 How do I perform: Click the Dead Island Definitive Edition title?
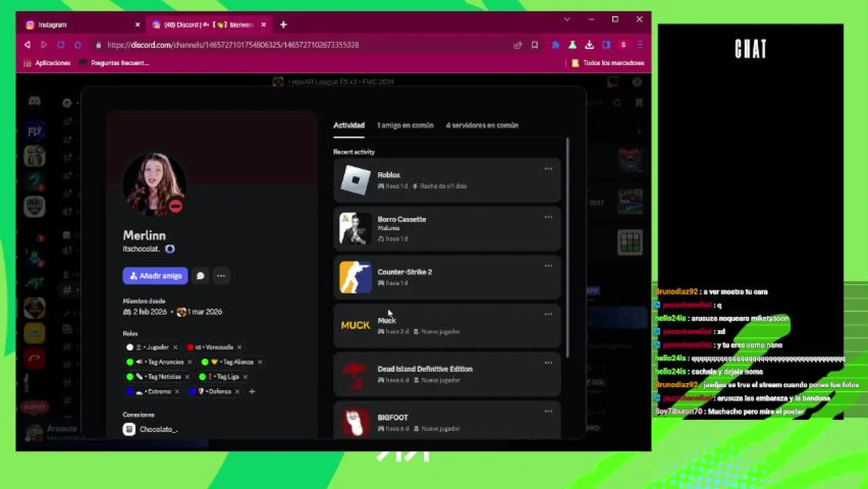pyautogui.click(x=425, y=369)
